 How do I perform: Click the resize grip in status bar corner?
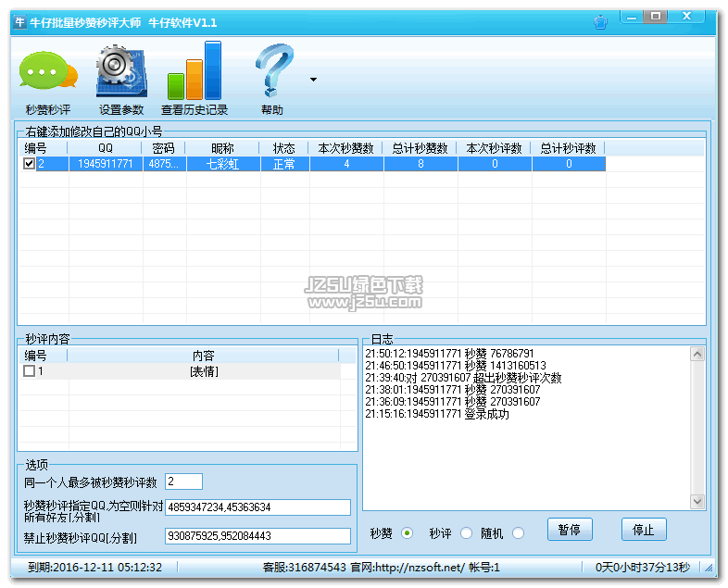[x=709, y=568]
